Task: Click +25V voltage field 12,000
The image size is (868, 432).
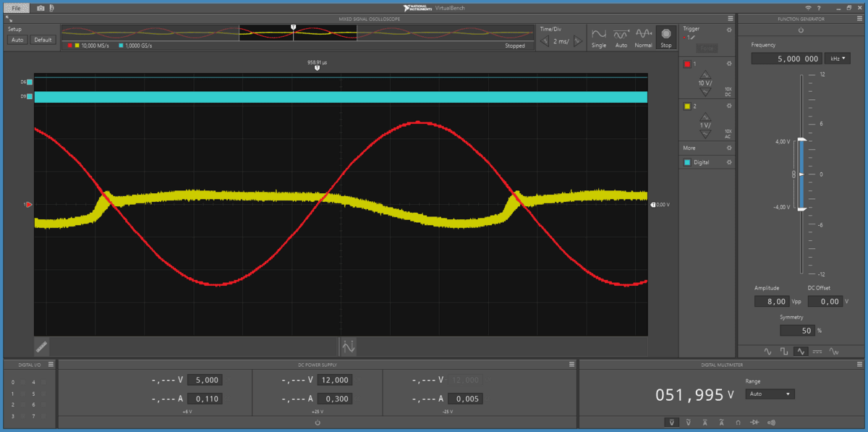Action: click(335, 380)
